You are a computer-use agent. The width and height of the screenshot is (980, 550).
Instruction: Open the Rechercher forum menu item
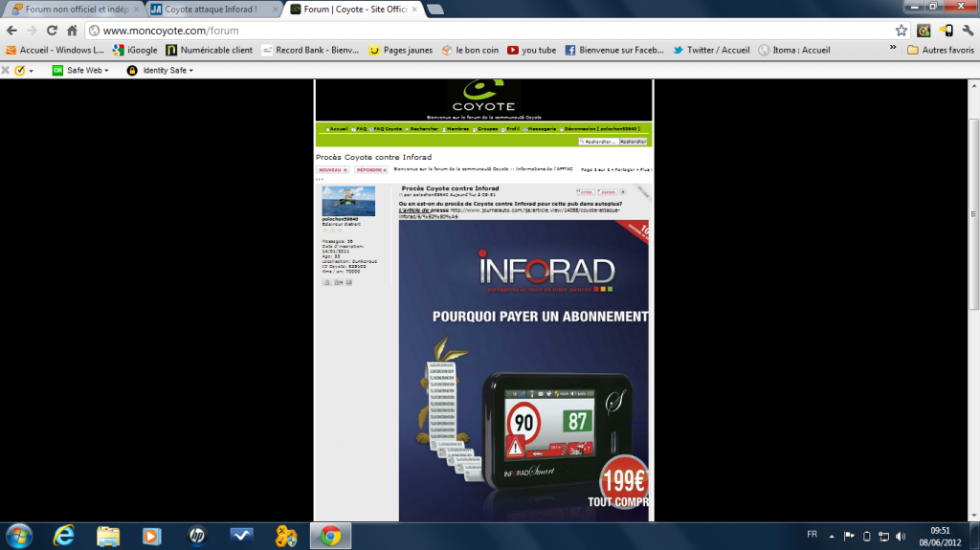(x=422, y=129)
